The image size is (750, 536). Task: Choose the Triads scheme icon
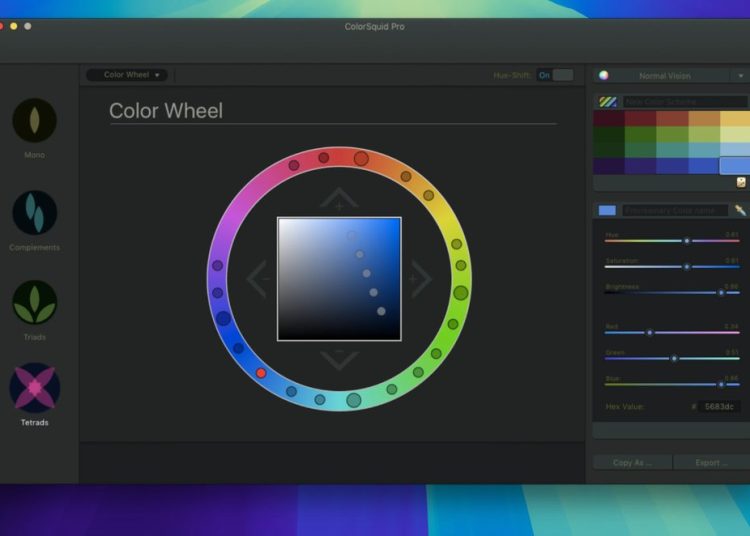tap(34, 302)
